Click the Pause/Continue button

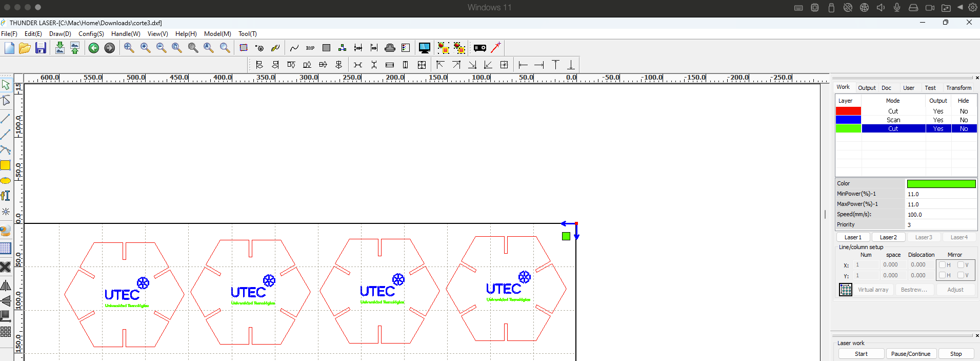[x=911, y=354]
